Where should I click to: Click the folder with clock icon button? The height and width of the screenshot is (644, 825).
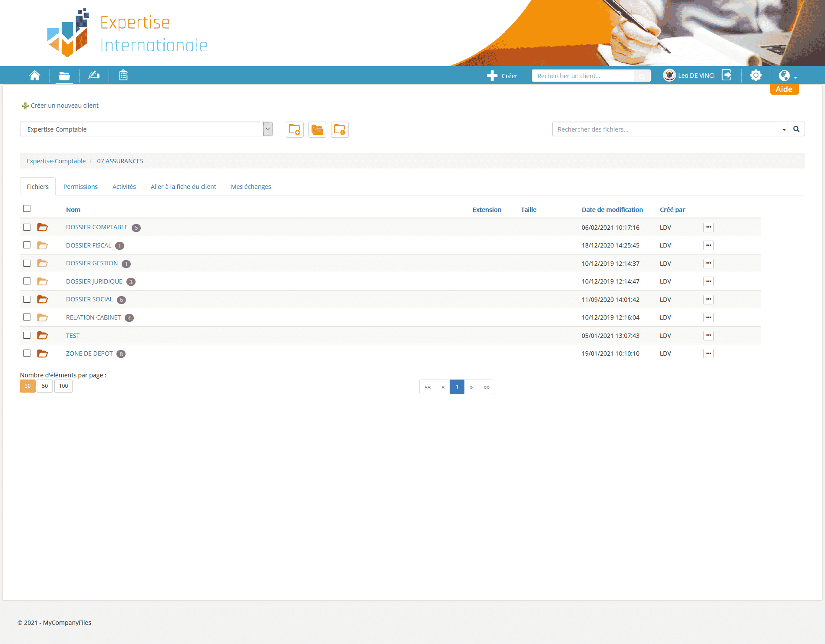coord(340,129)
